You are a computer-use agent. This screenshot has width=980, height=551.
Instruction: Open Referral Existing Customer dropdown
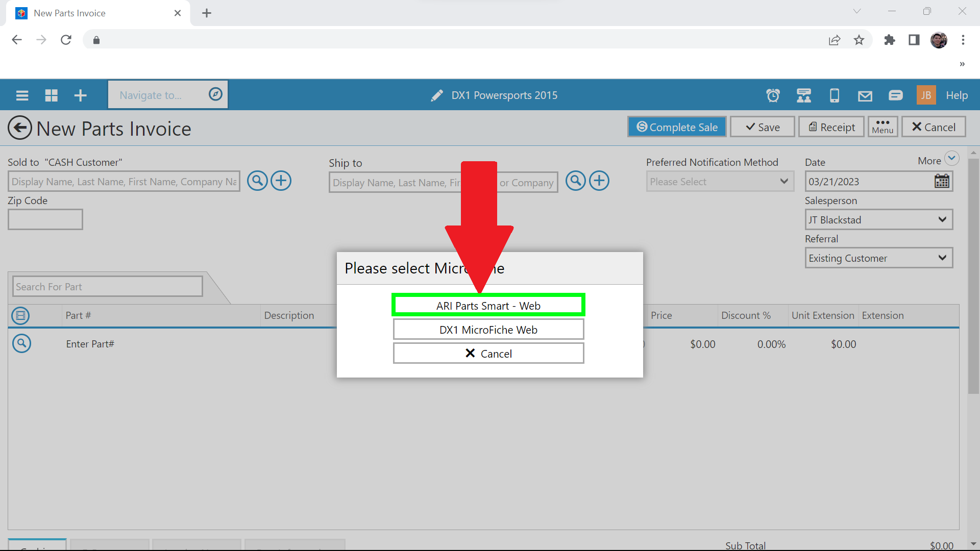(878, 258)
